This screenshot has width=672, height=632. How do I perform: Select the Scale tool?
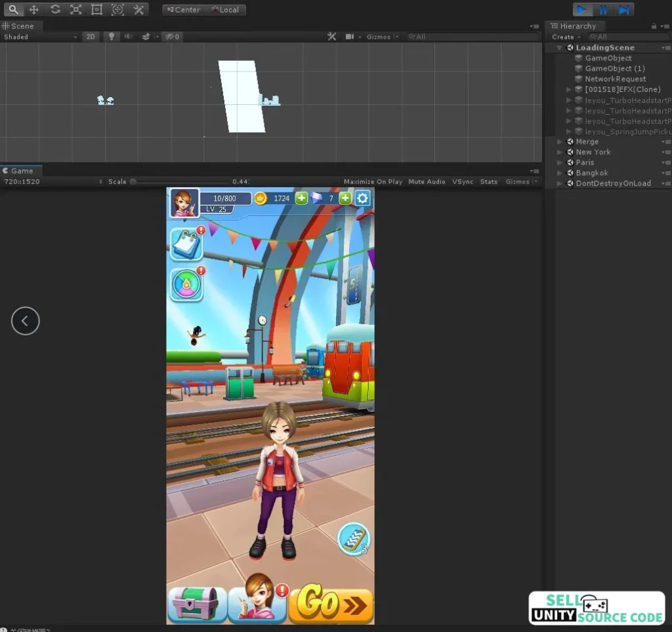76,10
